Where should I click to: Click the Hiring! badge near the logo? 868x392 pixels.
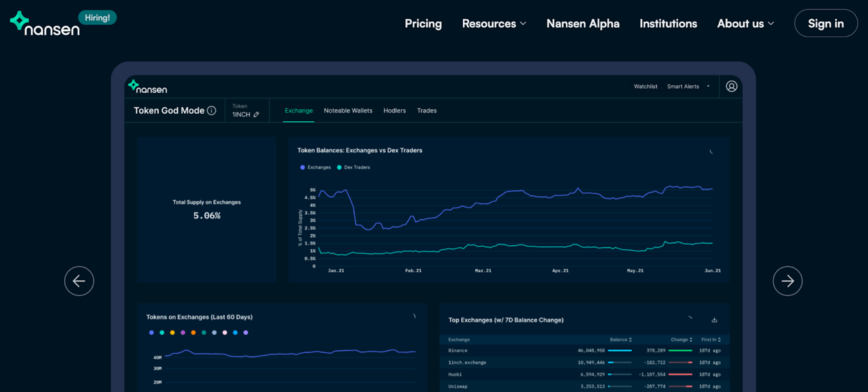(x=97, y=18)
